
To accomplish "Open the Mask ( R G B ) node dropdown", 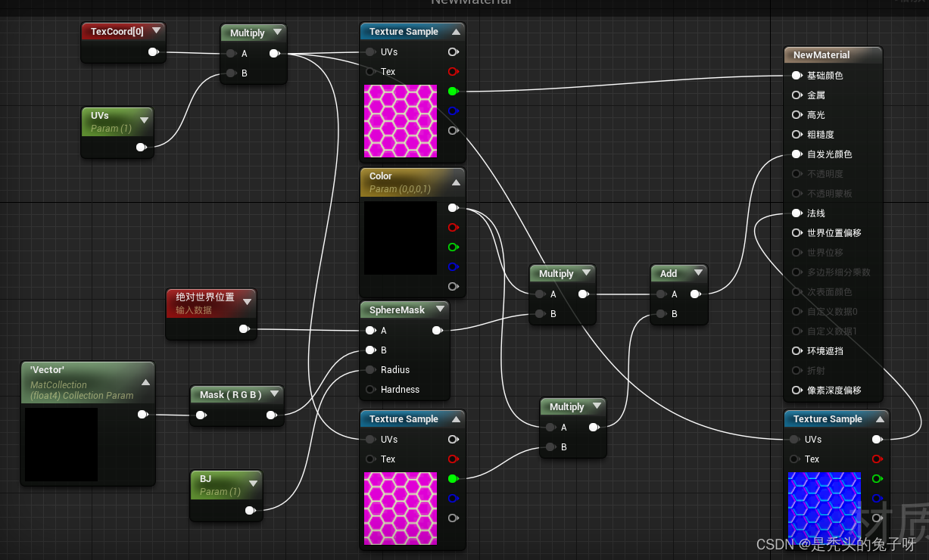I will [274, 394].
